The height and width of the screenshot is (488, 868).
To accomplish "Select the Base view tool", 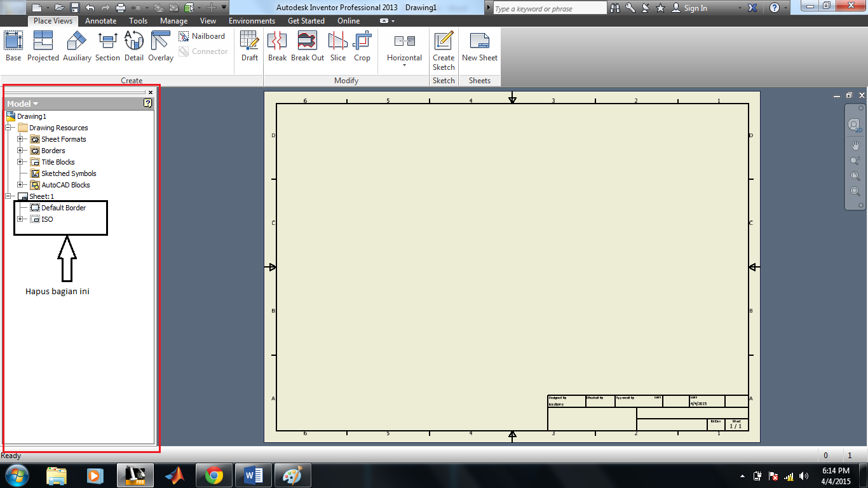I will point(13,46).
